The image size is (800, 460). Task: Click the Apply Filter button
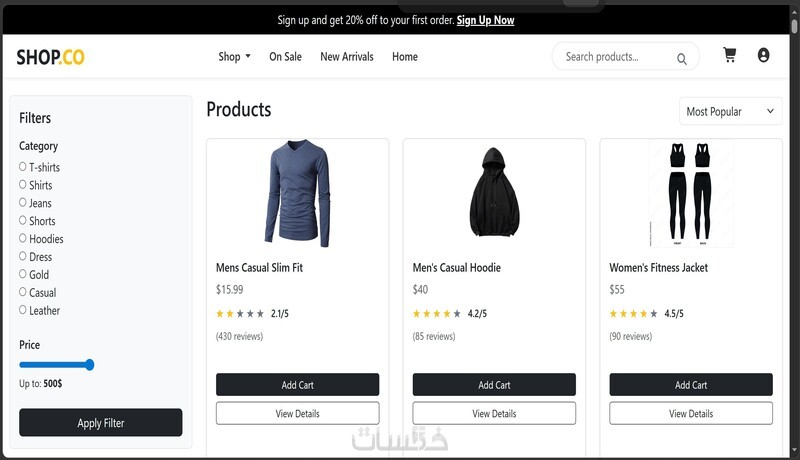[101, 423]
